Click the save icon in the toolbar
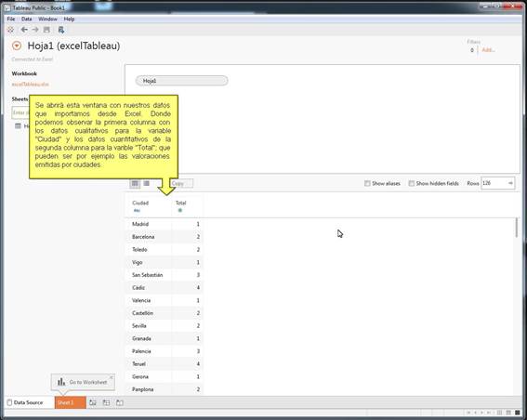The width and height of the screenshot is (527, 420). (46, 30)
